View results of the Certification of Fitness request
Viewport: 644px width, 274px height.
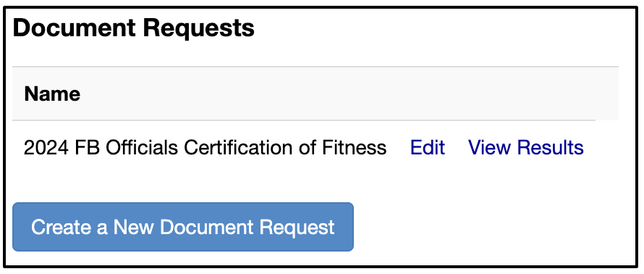pos(526,147)
